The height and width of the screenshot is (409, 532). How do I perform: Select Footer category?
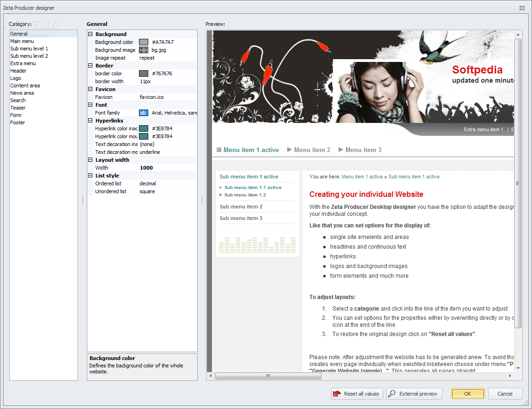coord(43,122)
